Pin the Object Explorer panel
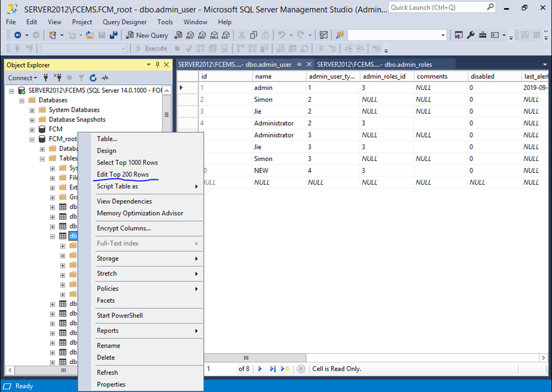The image size is (552, 392). click(157, 65)
